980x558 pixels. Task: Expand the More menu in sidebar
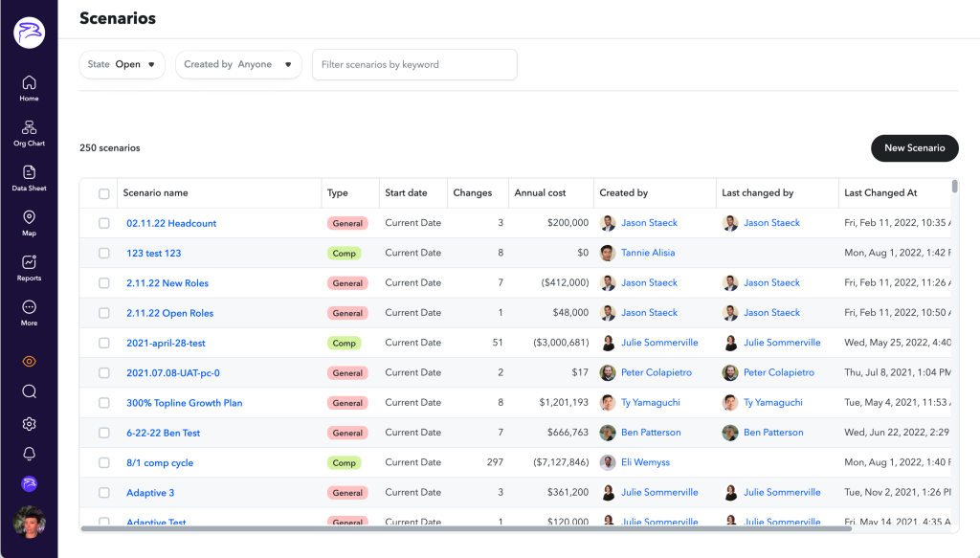(x=29, y=313)
